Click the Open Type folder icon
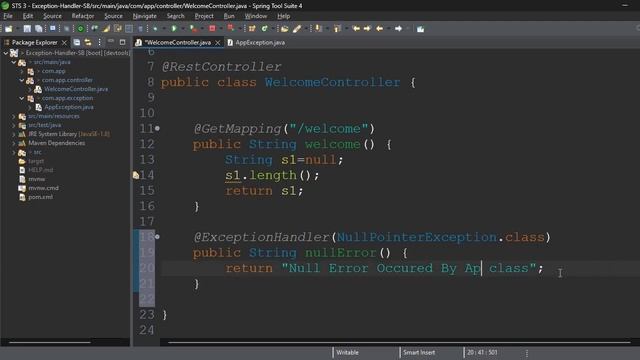 pos(285,29)
